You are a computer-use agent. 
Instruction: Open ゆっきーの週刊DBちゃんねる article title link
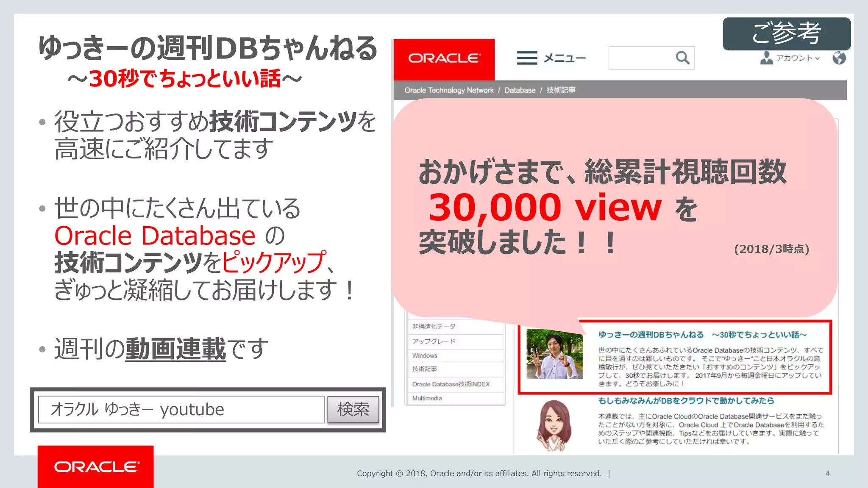pos(702,335)
